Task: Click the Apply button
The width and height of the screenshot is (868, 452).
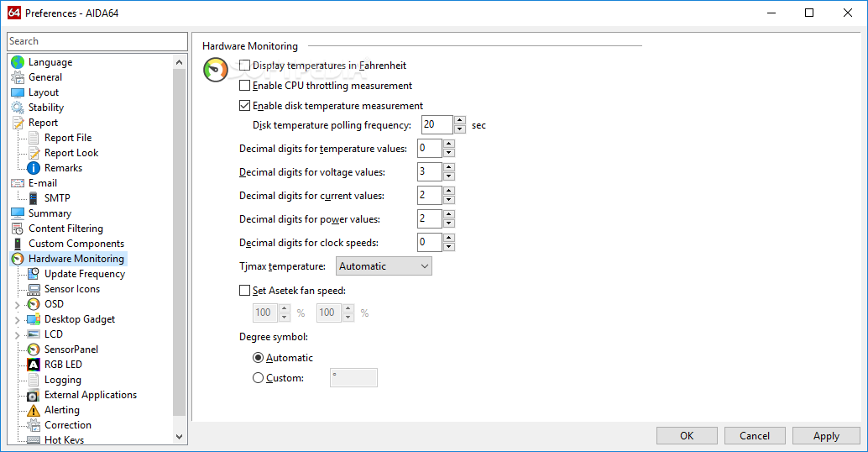Action: pyautogui.click(x=826, y=435)
